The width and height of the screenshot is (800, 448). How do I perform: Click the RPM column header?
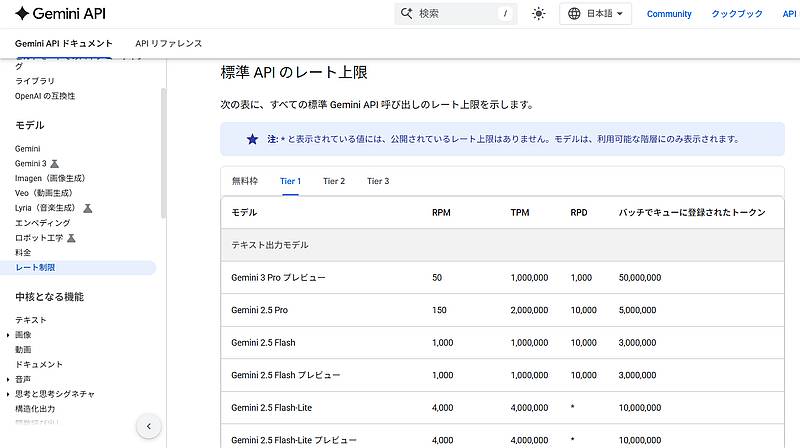[441, 213]
